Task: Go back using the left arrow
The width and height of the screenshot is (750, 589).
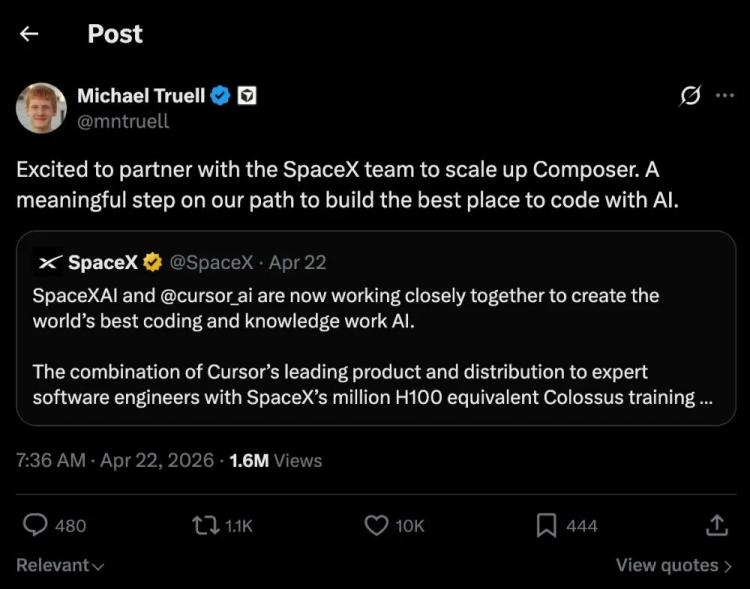Action: click(x=29, y=34)
